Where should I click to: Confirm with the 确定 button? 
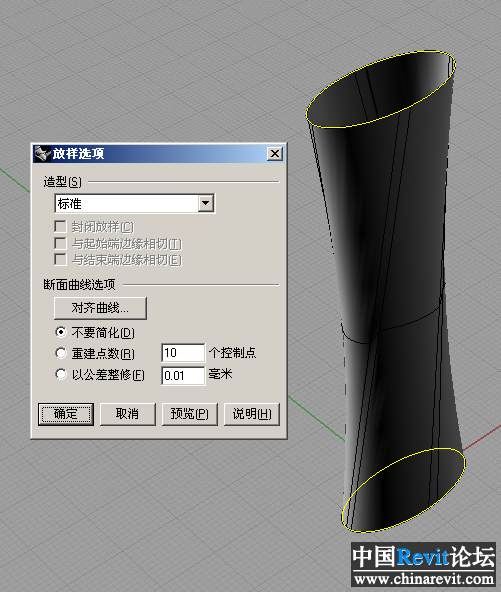(x=66, y=414)
